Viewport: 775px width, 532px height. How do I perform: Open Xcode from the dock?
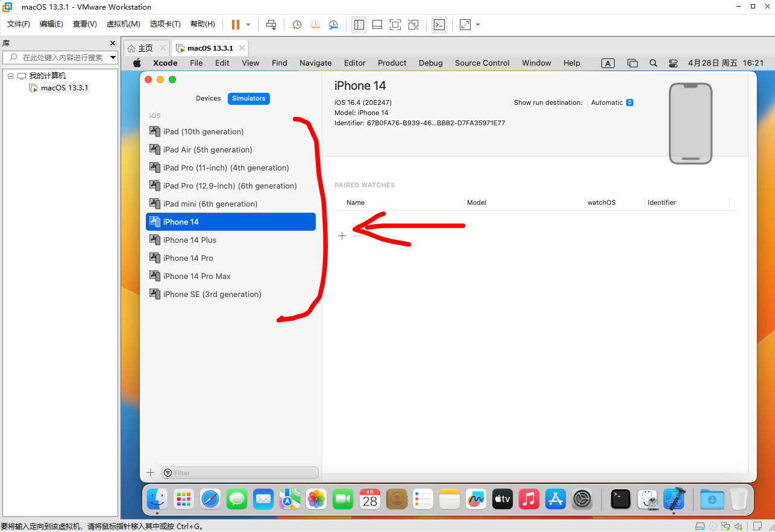pos(674,499)
